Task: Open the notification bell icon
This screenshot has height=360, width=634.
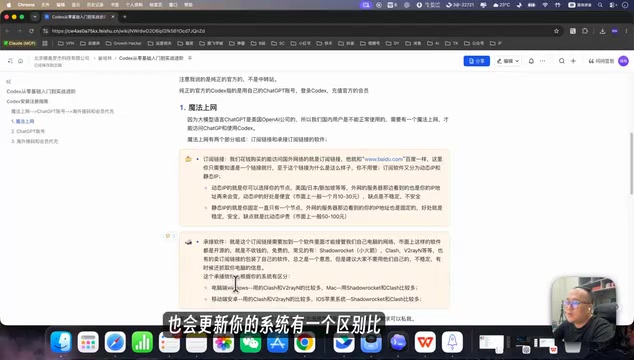Action: pyautogui.click(x=531, y=61)
